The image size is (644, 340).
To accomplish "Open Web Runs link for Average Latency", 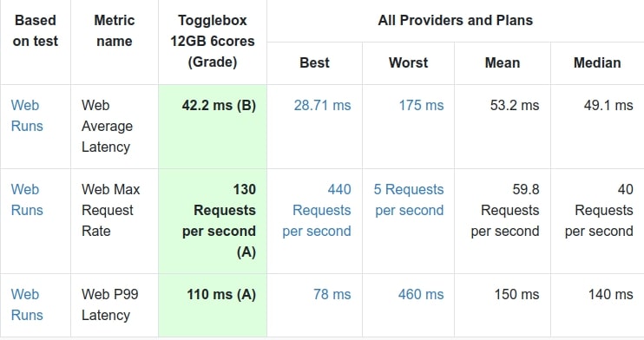I will point(27,115).
